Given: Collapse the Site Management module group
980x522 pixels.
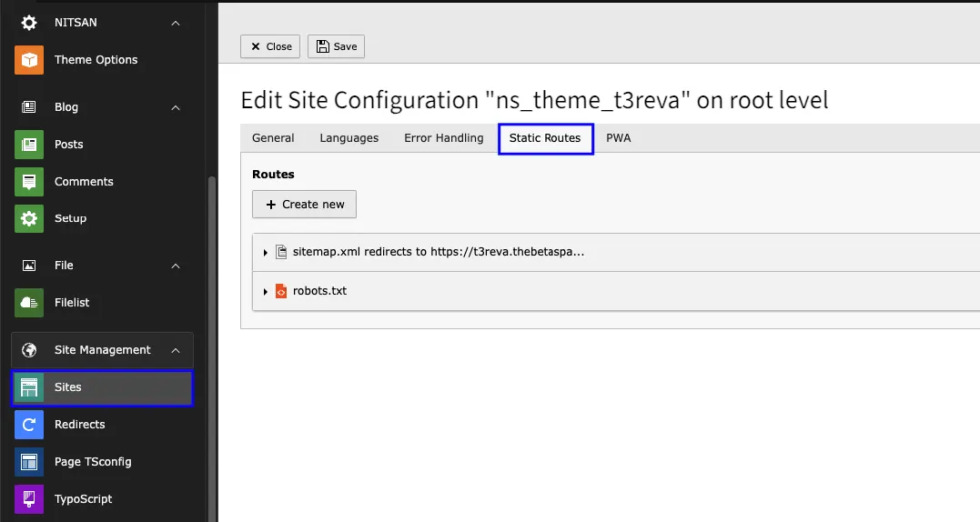Looking at the screenshot, I should (x=176, y=350).
